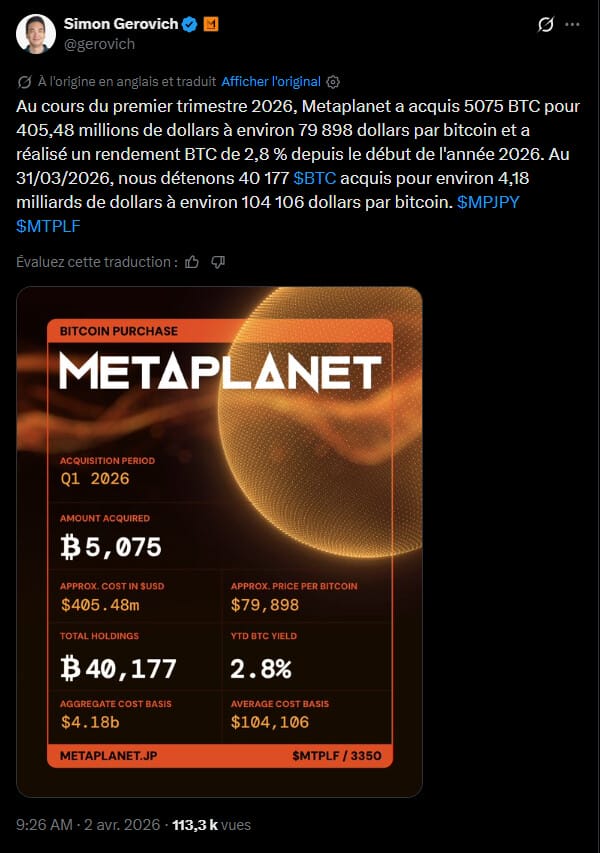Open the three-dot more options menu
This screenshot has height=853, width=600.
tap(573, 24)
